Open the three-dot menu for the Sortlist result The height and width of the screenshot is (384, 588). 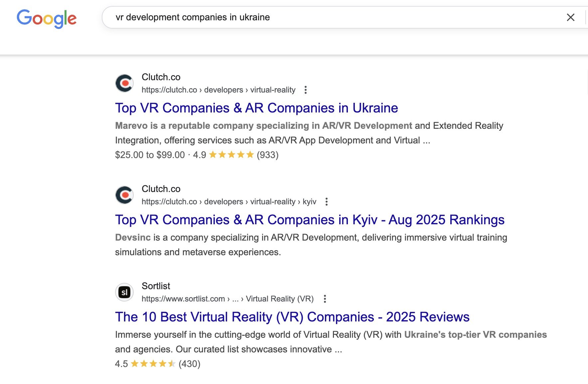pyautogui.click(x=325, y=299)
